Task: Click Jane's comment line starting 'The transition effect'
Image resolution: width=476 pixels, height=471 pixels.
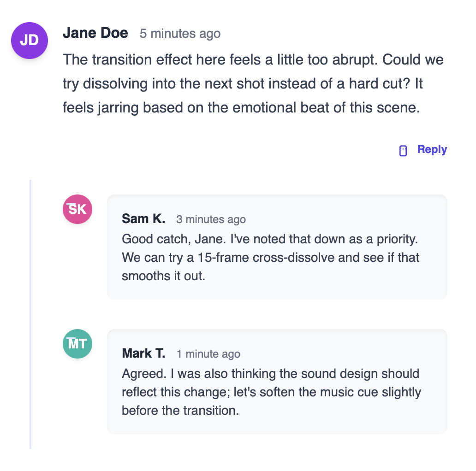Action: pyautogui.click(x=253, y=60)
